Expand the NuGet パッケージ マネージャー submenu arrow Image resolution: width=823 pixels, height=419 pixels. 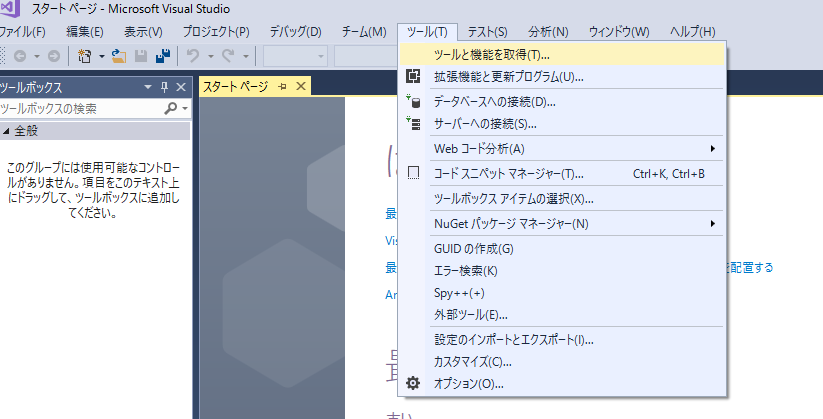click(712, 224)
